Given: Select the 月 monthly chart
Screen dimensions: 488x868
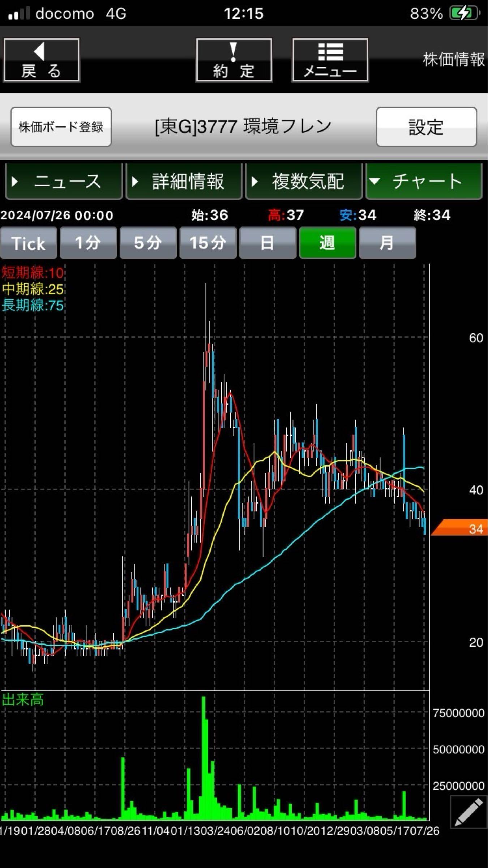Looking at the screenshot, I should [388, 243].
